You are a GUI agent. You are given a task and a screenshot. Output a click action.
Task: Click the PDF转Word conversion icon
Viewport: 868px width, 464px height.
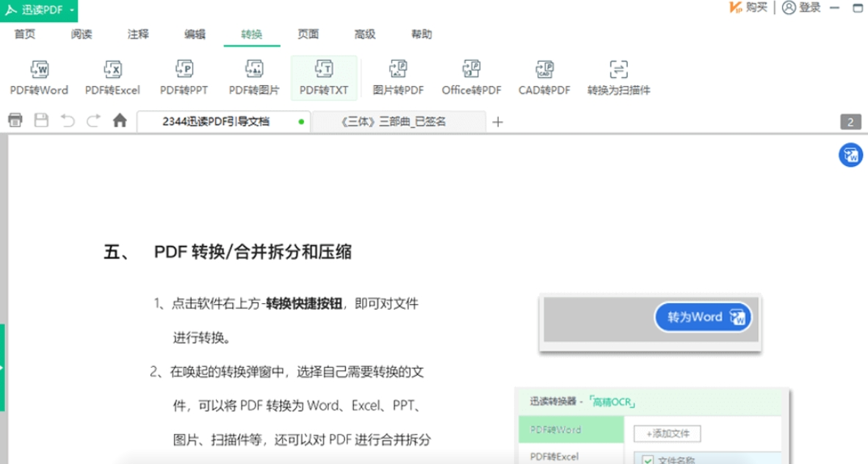(39, 78)
